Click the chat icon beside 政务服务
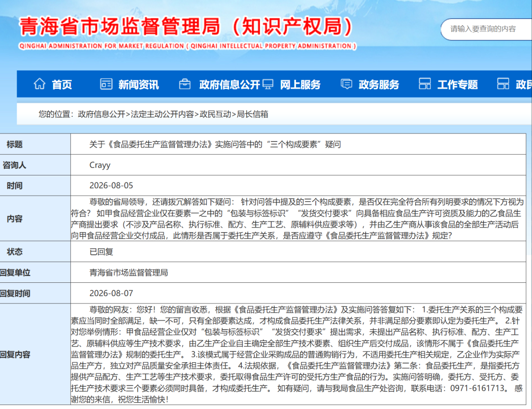This screenshot has width=532, height=409. [x=346, y=84]
